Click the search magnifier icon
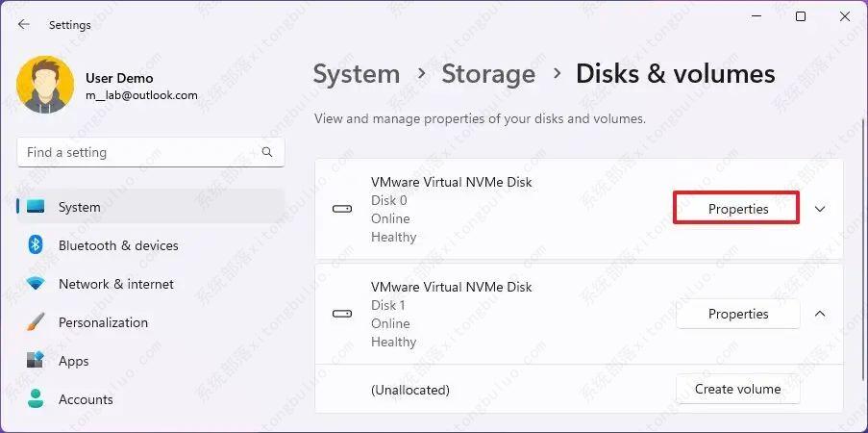The image size is (868, 433). tap(267, 152)
